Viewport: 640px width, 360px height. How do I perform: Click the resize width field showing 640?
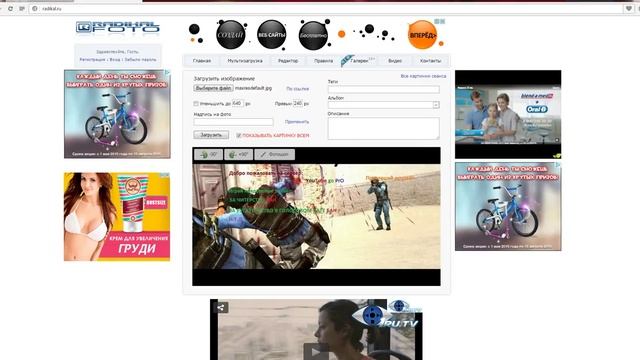point(238,104)
